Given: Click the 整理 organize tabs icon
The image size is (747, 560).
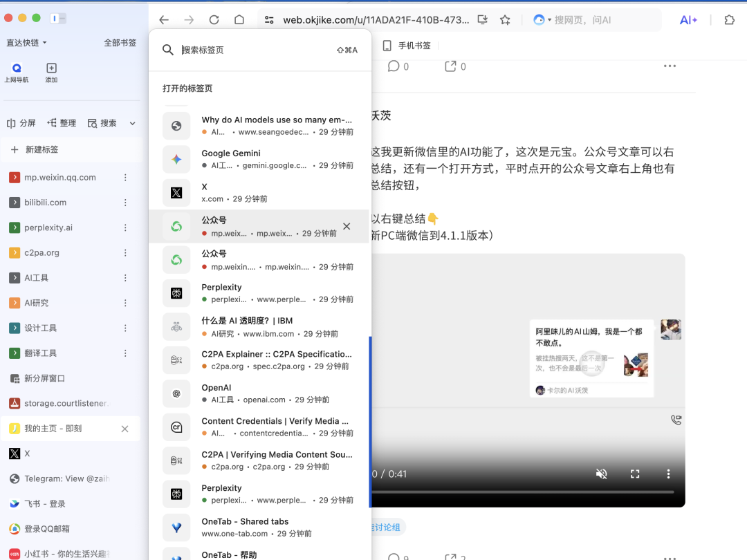Looking at the screenshot, I should 62,122.
